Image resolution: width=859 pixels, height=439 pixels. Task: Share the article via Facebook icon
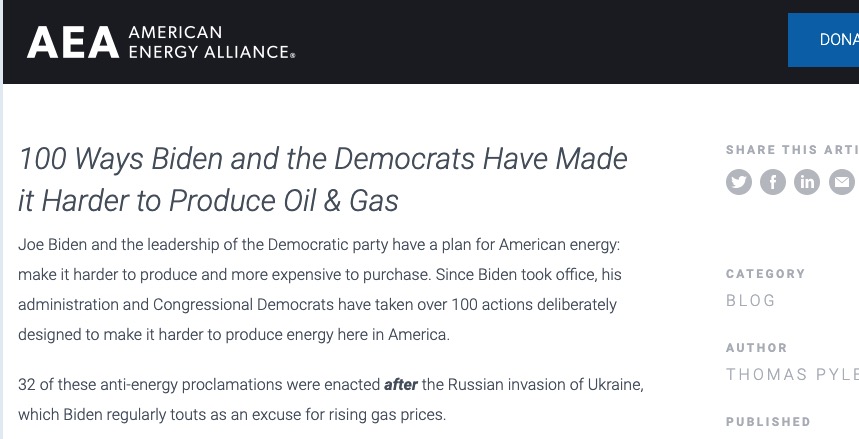(772, 181)
